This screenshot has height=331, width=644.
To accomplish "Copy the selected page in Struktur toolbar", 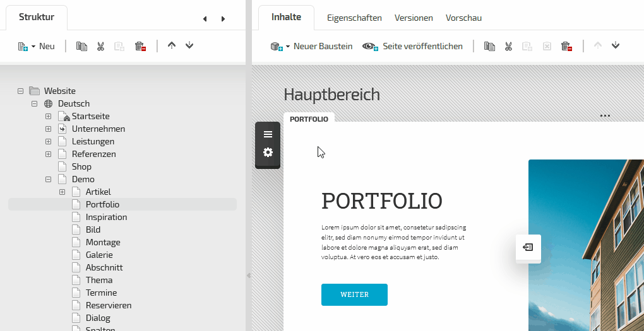I will coord(81,46).
